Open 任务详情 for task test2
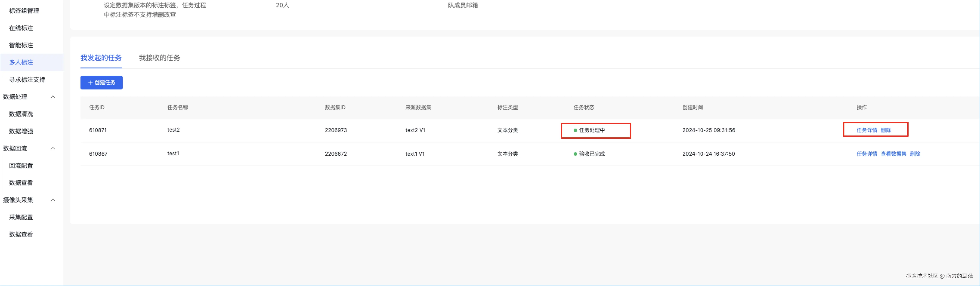 866,130
